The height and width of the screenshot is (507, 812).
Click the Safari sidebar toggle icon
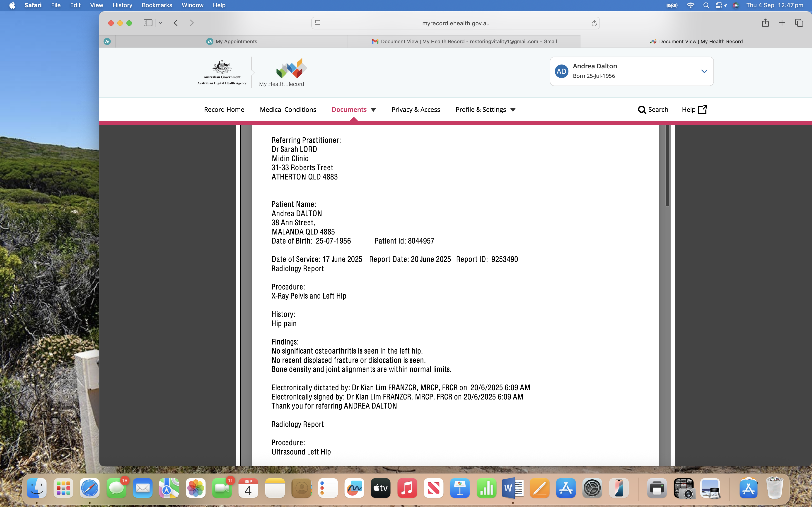(148, 23)
